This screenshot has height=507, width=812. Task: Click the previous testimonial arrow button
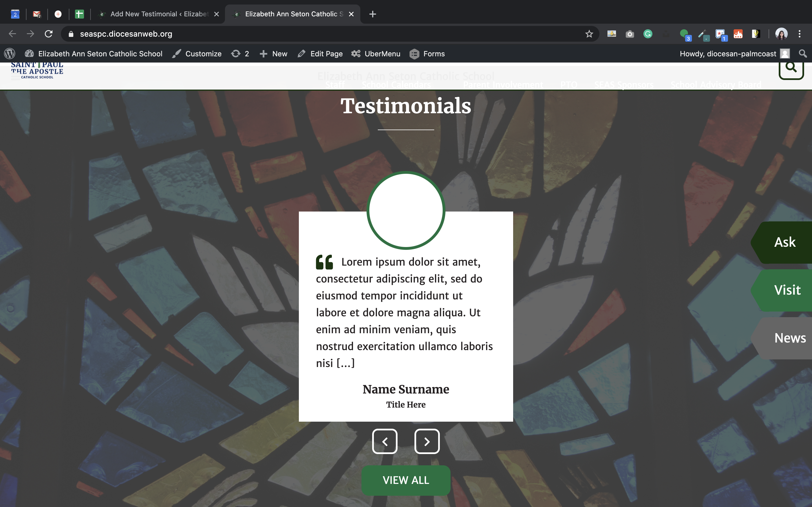pos(385,441)
